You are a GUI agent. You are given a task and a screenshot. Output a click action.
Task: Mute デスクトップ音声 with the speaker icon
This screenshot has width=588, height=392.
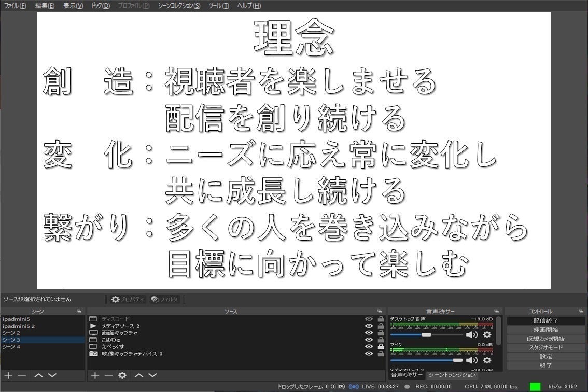tap(471, 335)
